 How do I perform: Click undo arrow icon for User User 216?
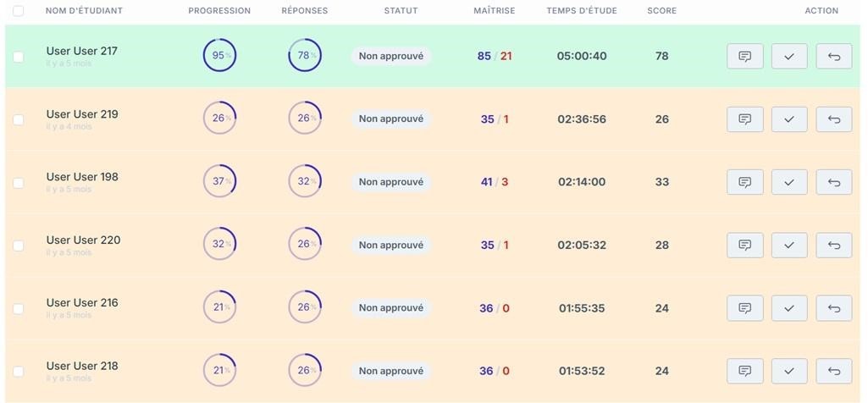tap(833, 308)
